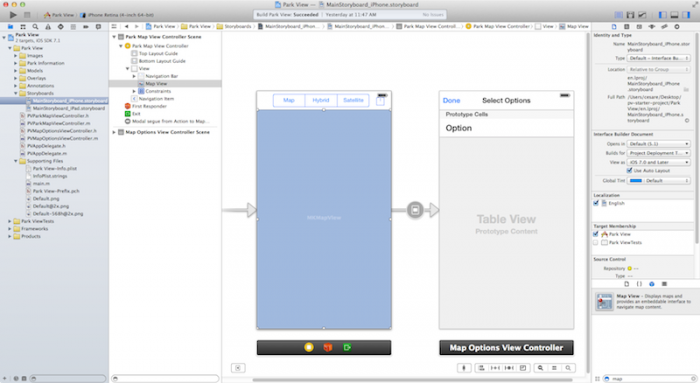Stop the running build
The width and height of the screenshot is (700, 383).
[x=27, y=15]
